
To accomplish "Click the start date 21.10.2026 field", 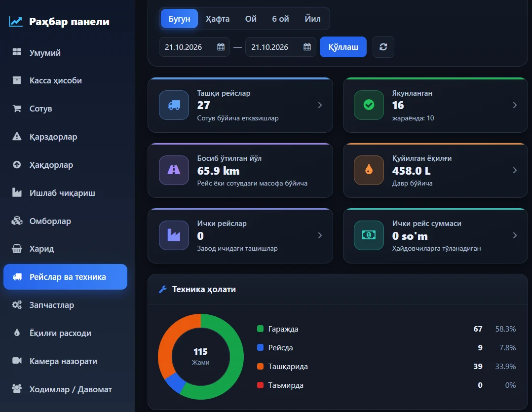I will point(194,47).
